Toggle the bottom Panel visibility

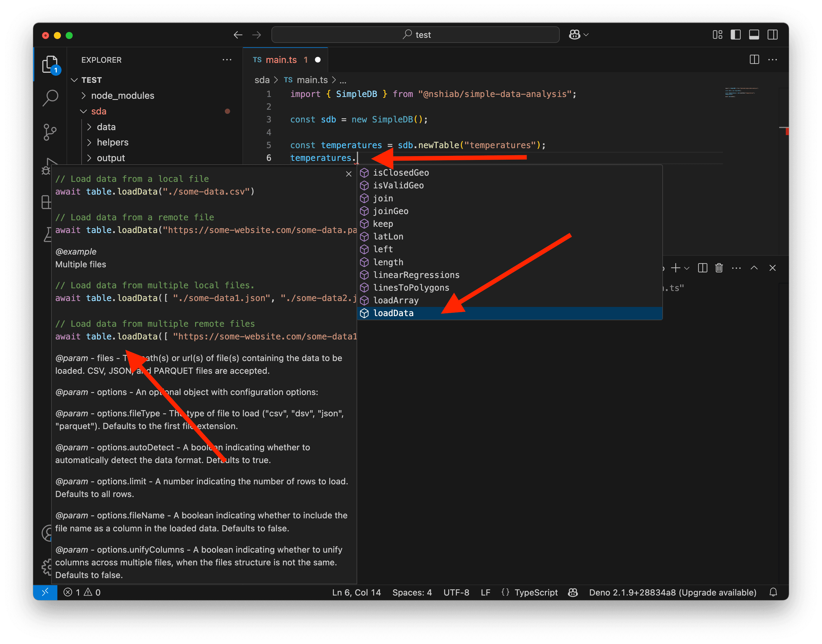754,35
